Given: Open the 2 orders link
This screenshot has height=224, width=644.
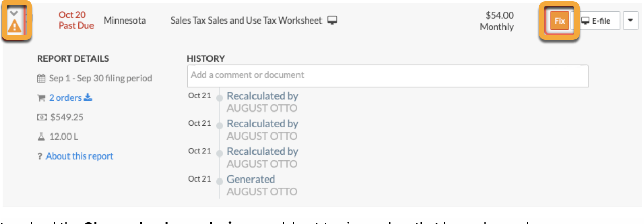Looking at the screenshot, I should pos(65,98).
